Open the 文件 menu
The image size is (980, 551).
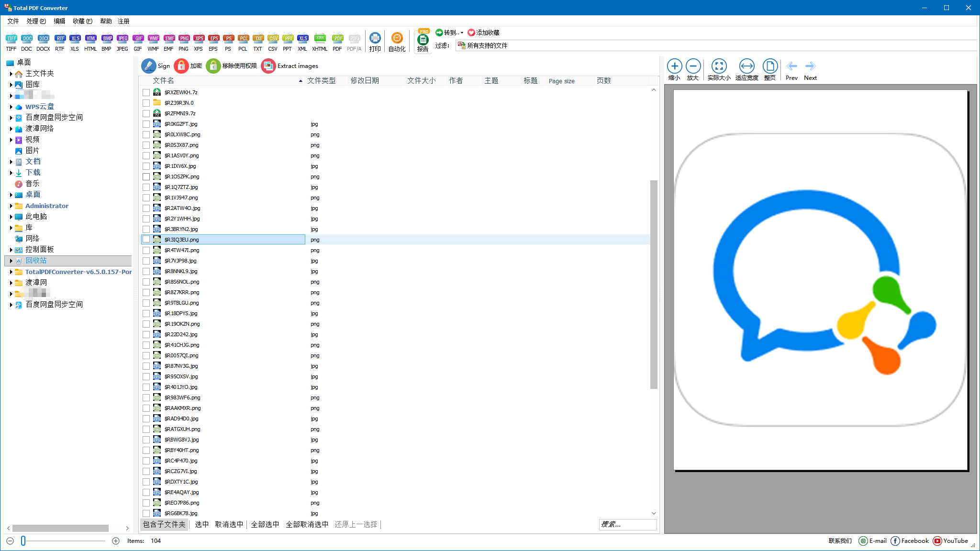(x=13, y=21)
